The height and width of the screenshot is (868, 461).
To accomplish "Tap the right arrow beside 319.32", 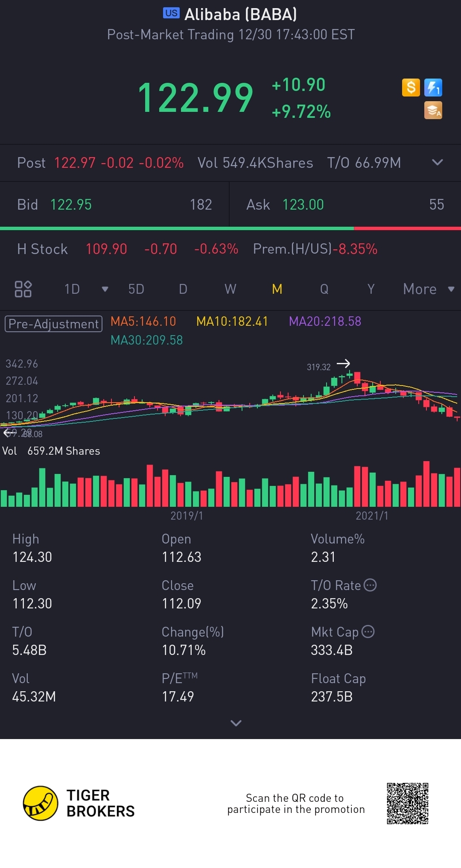I will pyautogui.click(x=343, y=364).
